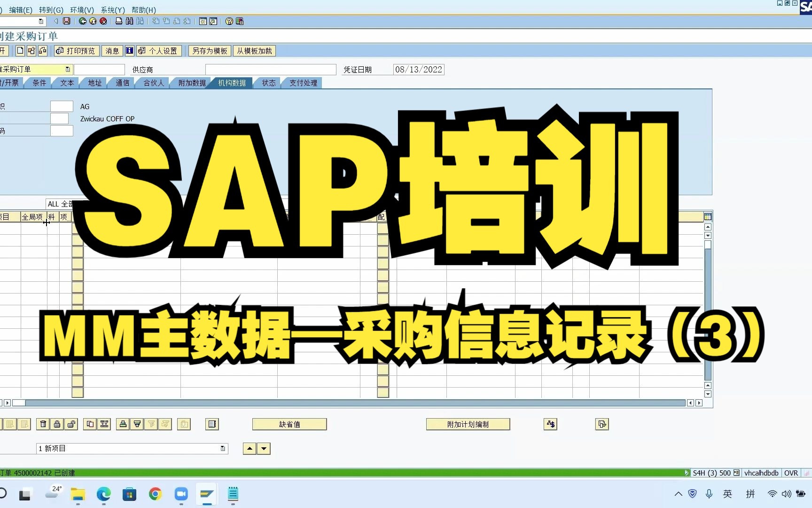Show hidden system tray icons chevron
The image size is (812, 508).
[x=678, y=494]
